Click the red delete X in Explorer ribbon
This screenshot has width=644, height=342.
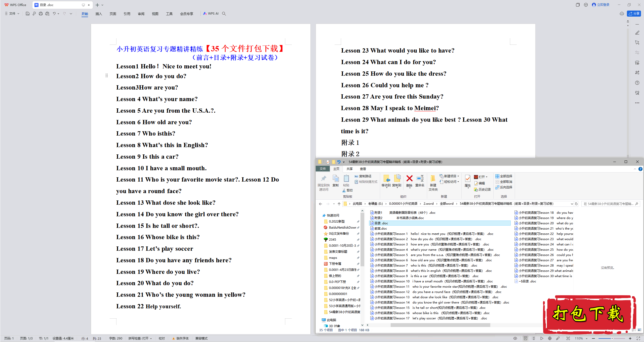(409, 179)
